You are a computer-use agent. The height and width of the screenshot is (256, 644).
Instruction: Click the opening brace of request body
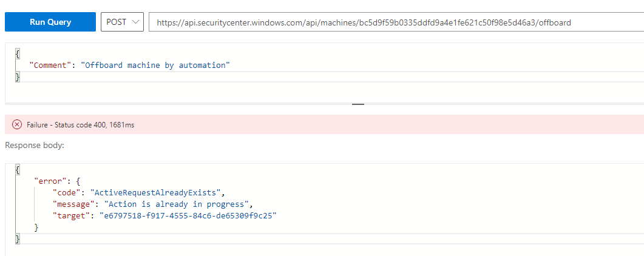(x=17, y=54)
